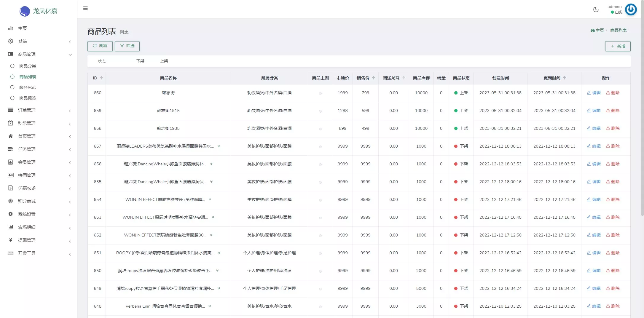Screen dimensions: 644x318
Task: Click the page vertical scrollbar
Action: pos(642,119)
